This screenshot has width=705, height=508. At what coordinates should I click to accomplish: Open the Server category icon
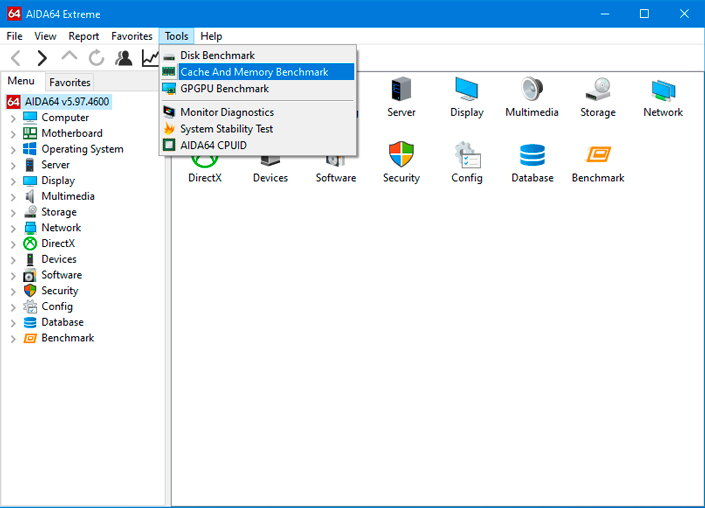pos(401,89)
